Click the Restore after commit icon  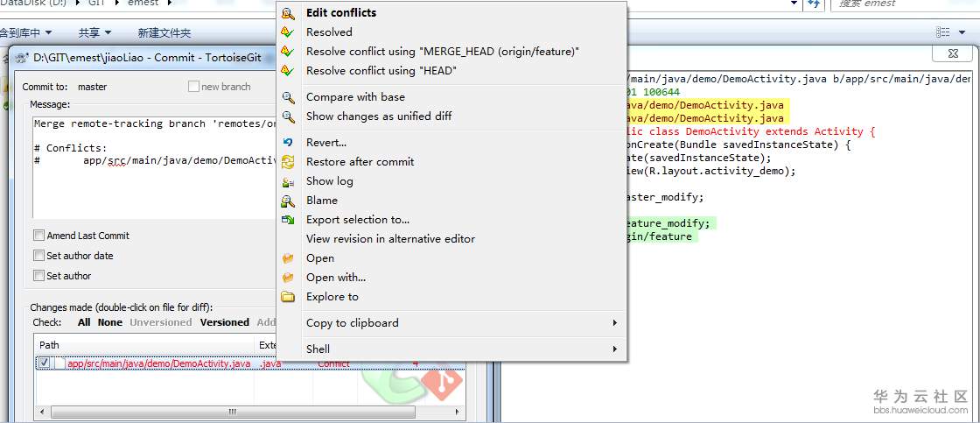[288, 162]
